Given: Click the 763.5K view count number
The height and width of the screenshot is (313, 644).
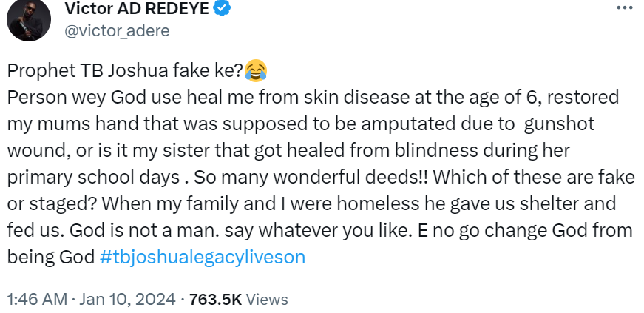Looking at the screenshot, I should [x=214, y=300].
